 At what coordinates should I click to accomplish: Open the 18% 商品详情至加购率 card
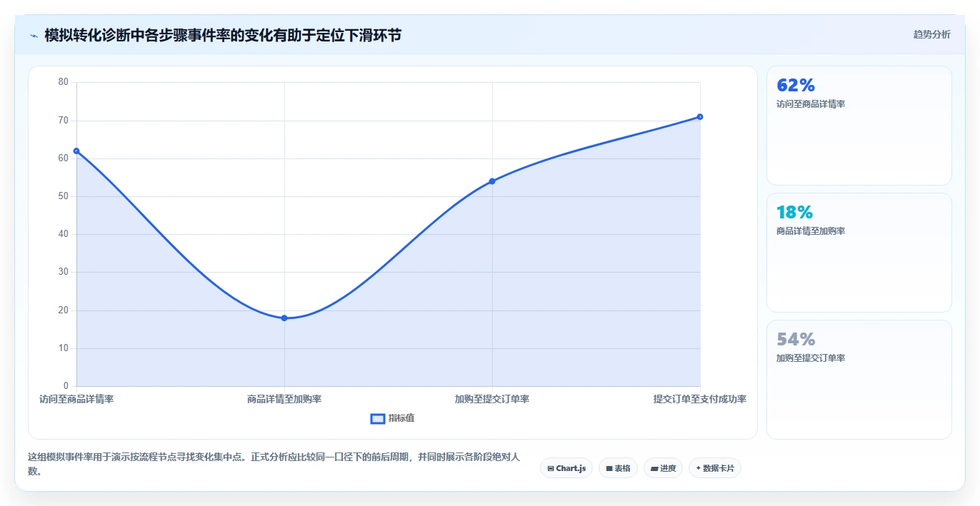coord(859,253)
